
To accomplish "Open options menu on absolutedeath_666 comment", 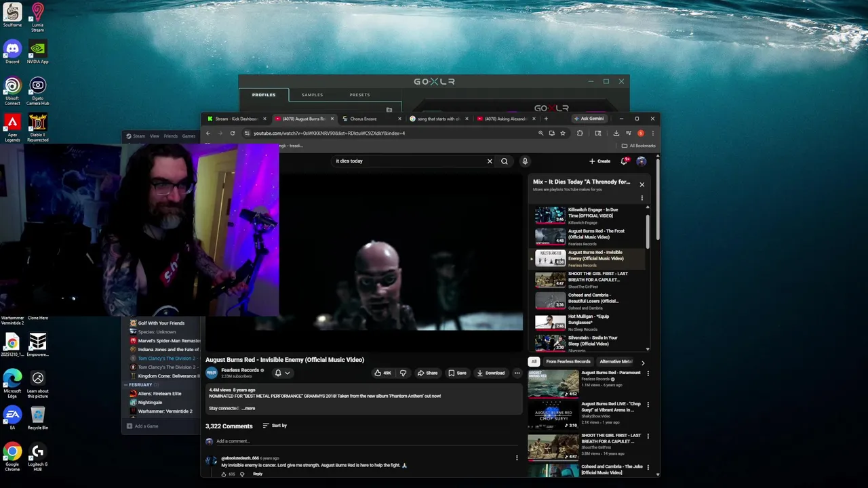I will [517, 458].
